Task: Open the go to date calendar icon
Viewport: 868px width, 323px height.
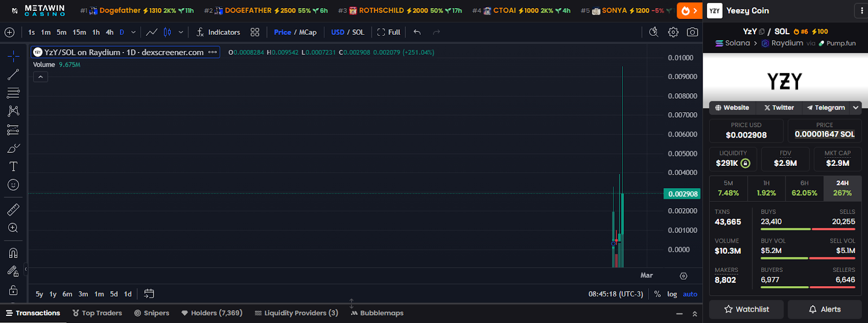Action: 149,294
